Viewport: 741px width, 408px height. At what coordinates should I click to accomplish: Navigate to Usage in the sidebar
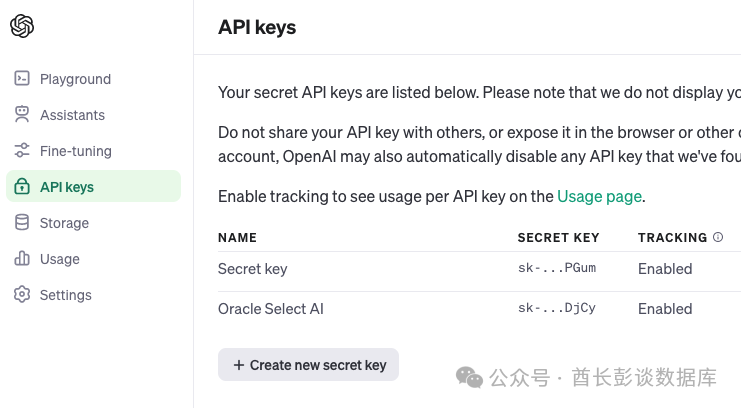[x=60, y=259]
